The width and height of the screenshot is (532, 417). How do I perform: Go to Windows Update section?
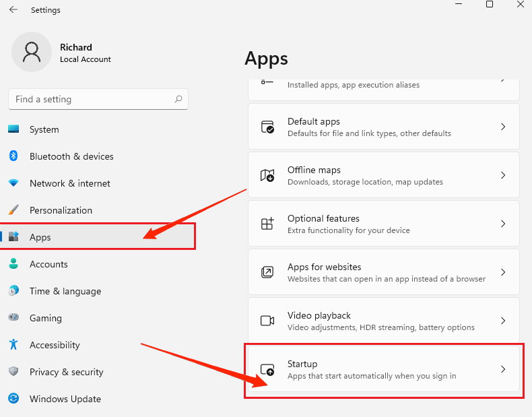(x=65, y=399)
